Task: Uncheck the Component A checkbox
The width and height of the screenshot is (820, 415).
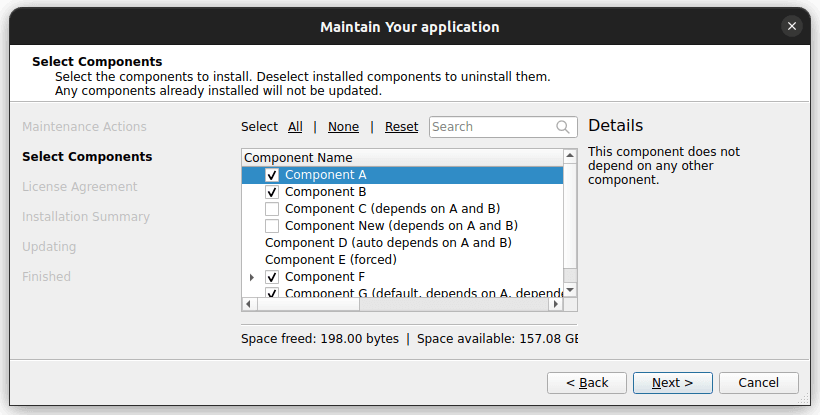Action: (x=272, y=175)
